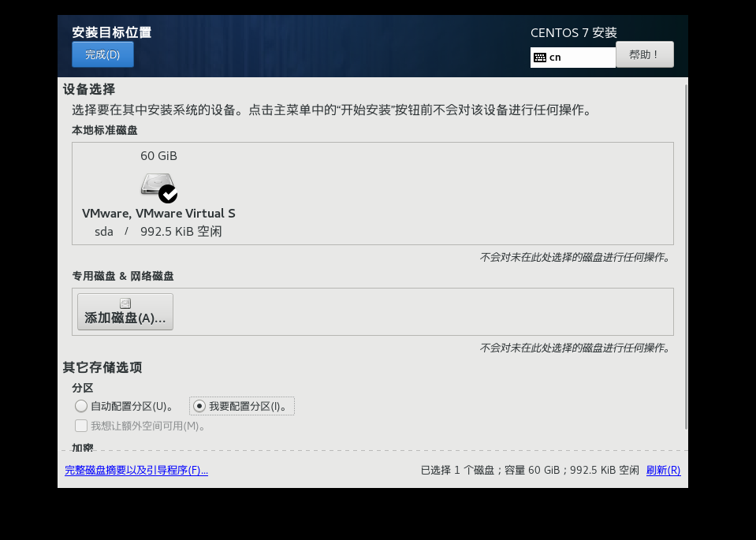This screenshot has height=540, width=756.
Task: Select 自动配置分区(U) radio option
Action: point(124,406)
